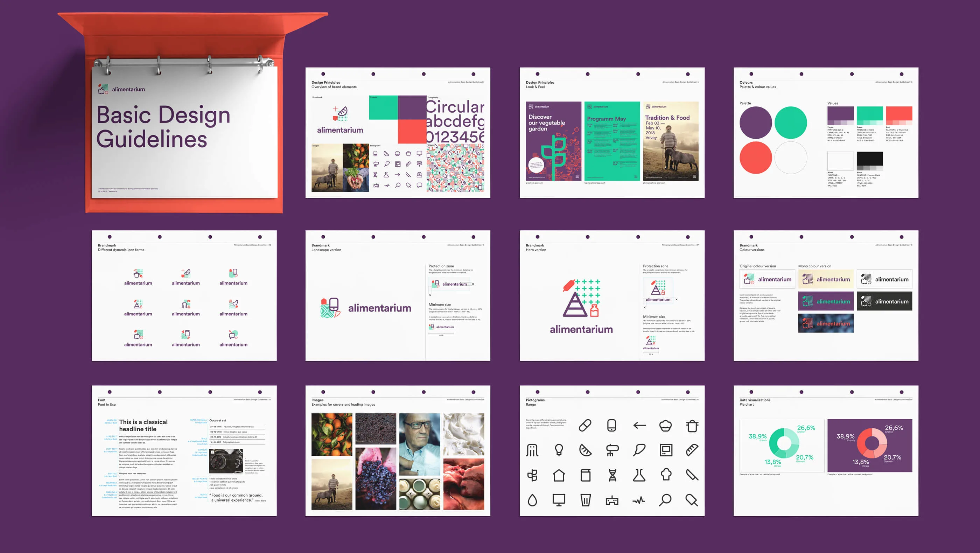This screenshot has height=553, width=980.
Task: Click the large light bulb pictogram
Action: click(559, 450)
